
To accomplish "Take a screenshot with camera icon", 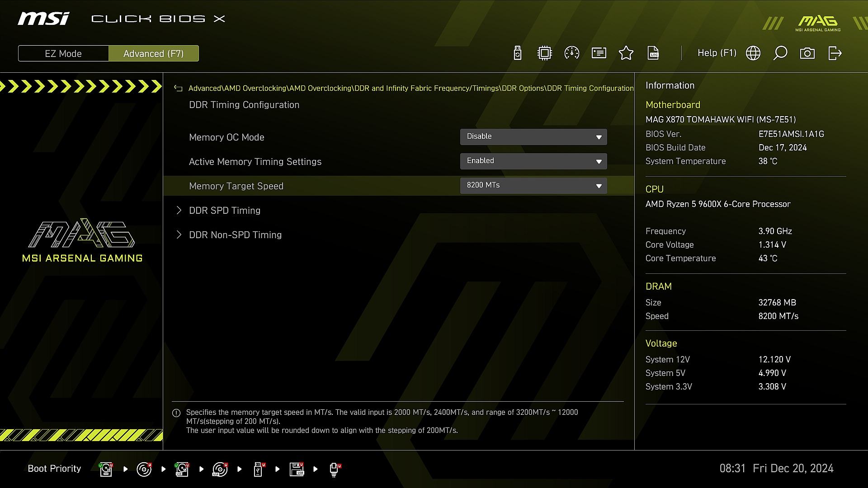I will 807,53.
